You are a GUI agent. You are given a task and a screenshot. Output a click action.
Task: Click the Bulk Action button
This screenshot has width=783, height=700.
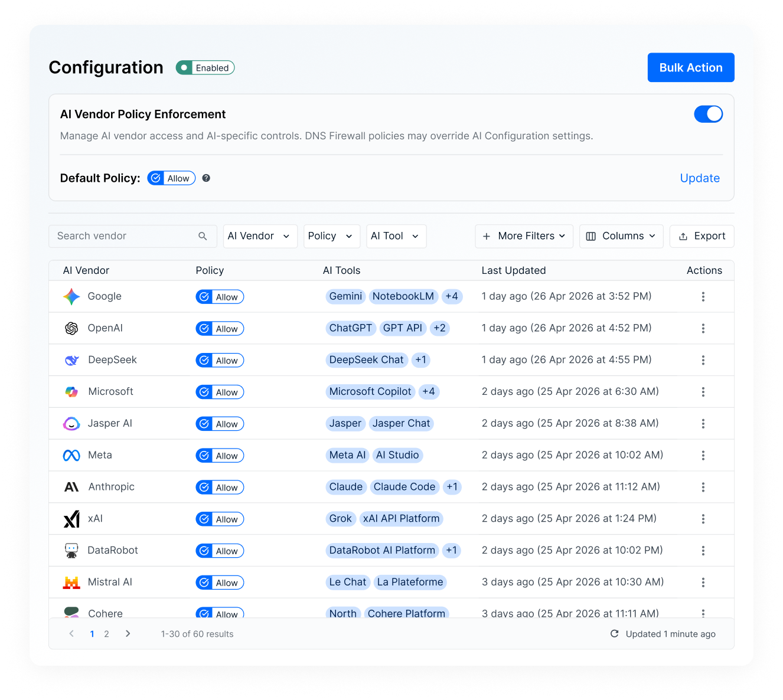[x=691, y=68]
